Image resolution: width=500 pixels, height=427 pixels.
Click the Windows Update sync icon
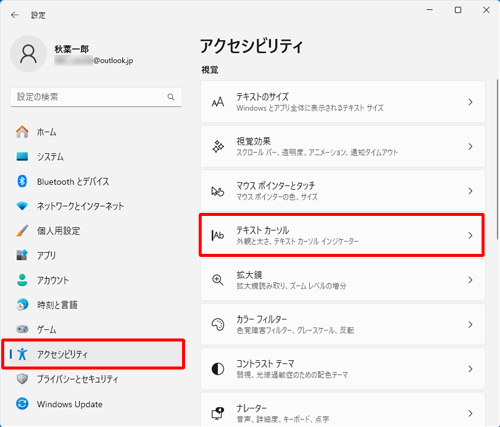click(x=22, y=404)
